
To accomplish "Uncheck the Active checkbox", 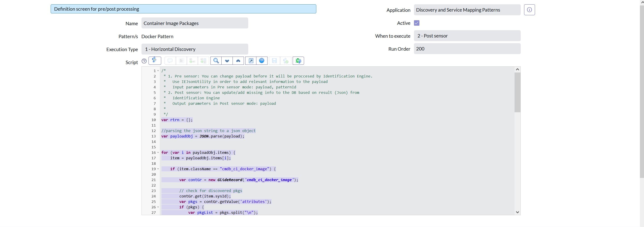I will click(x=416, y=23).
